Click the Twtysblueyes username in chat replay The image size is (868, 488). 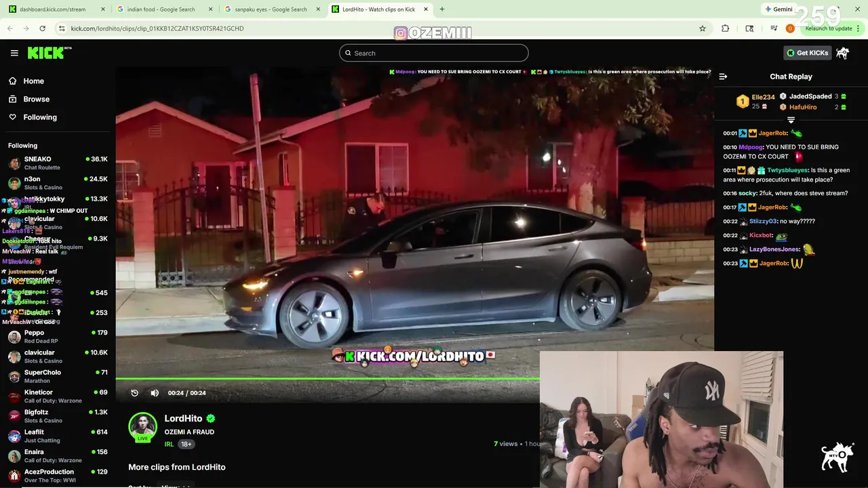787,170
